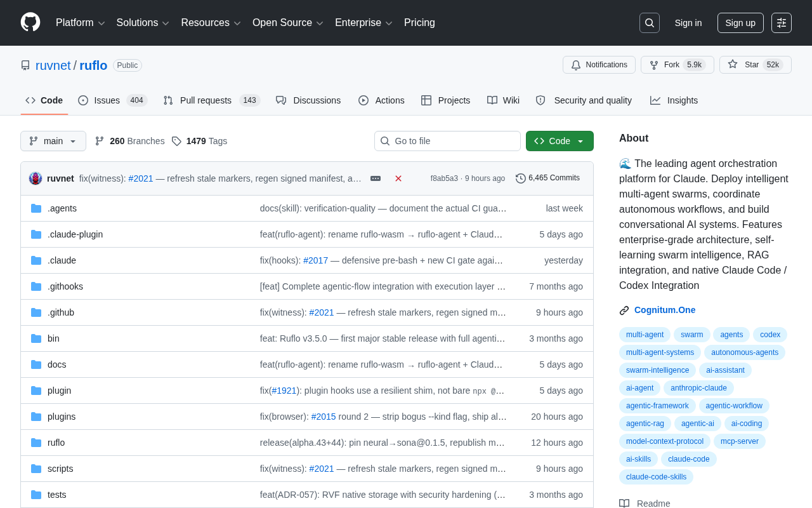Screen dimensions: 812x508
Task: Open the Platform dropdown menu
Action: (81, 23)
